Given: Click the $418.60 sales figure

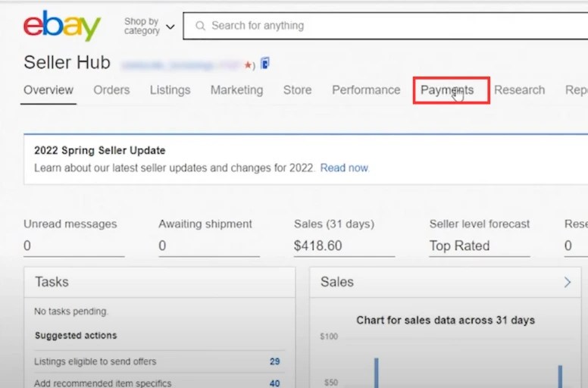Looking at the screenshot, I should click(318, 246).
